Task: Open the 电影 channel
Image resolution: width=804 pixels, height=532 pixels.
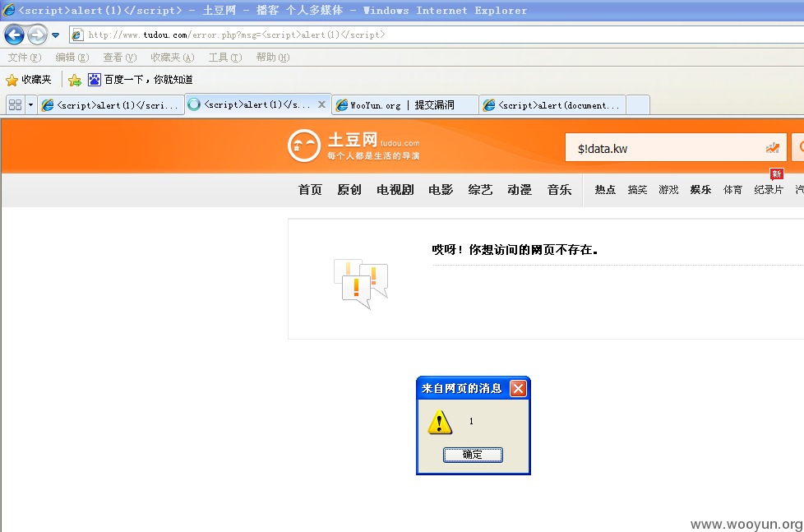Action: tap(441, 190)
